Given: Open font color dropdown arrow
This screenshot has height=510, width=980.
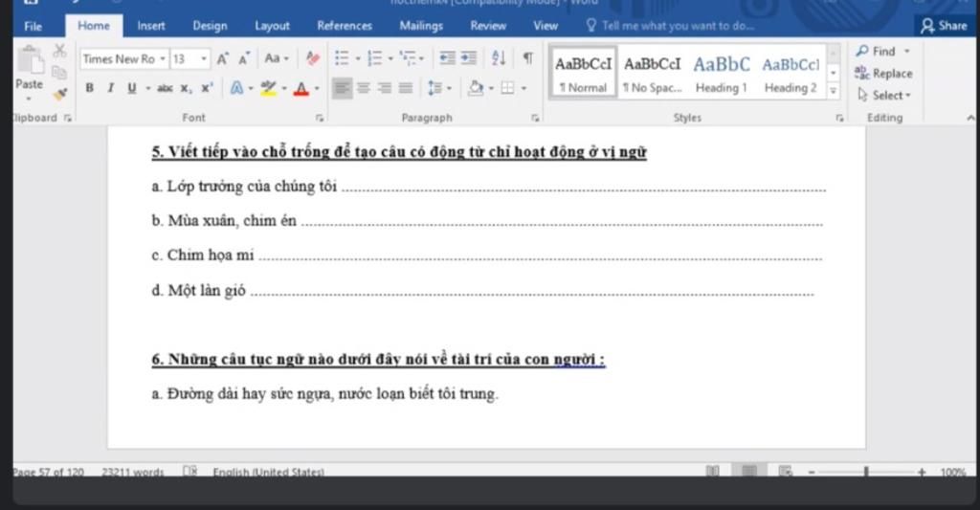Looking at the screenshot, I should click(x=317, y=88).
